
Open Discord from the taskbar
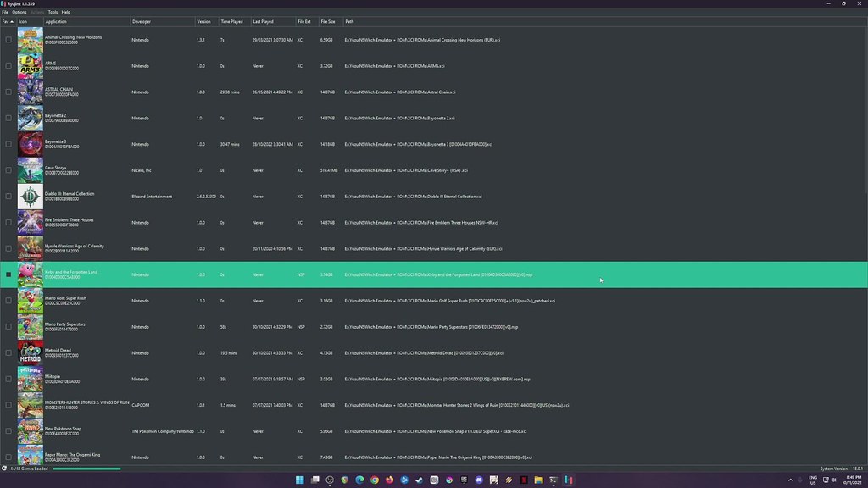(x=479, y=480)
